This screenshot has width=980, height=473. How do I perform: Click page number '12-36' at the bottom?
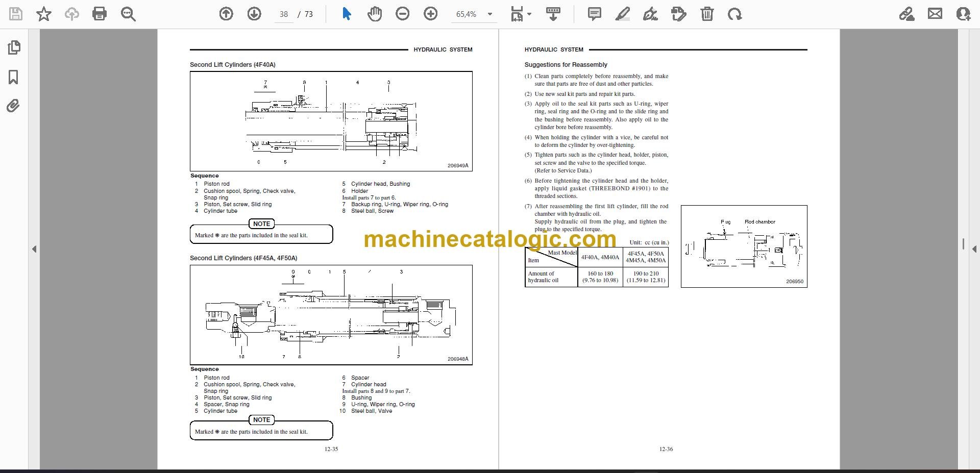666,449
